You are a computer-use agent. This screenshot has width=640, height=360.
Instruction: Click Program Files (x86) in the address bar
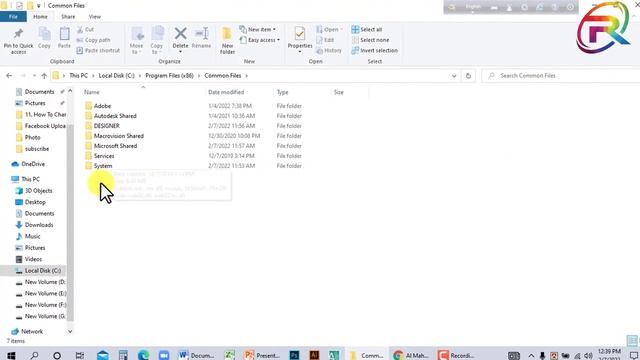[169, 76]
